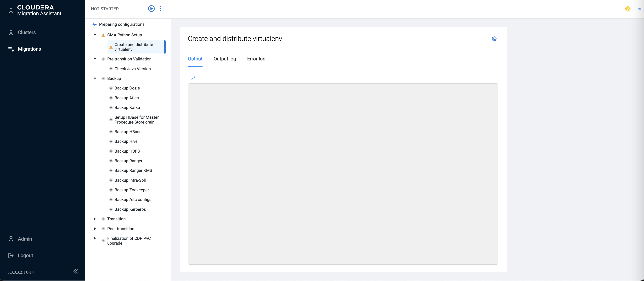
Task: Switch to the Error log tab
Action: click(x=256, y=59)
